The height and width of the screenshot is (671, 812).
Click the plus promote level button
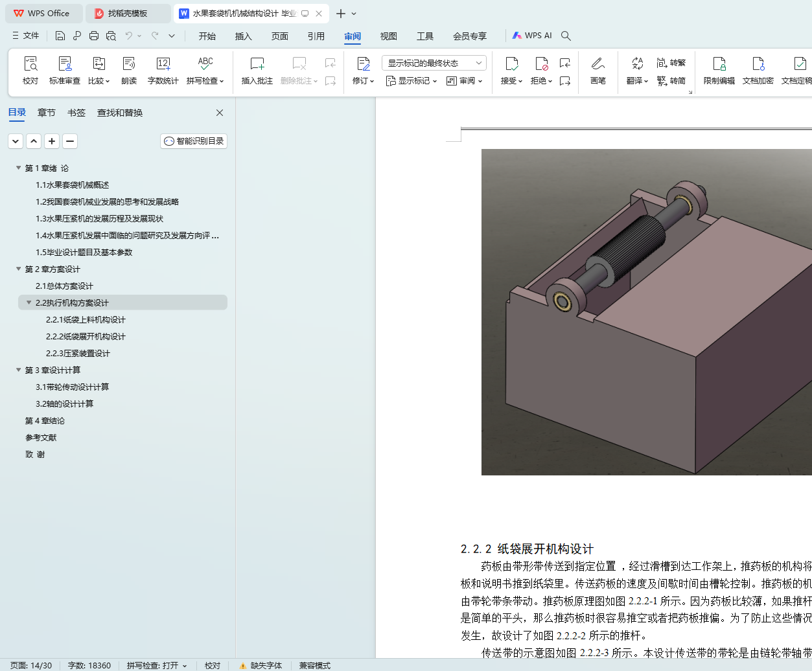pos(52,141)
